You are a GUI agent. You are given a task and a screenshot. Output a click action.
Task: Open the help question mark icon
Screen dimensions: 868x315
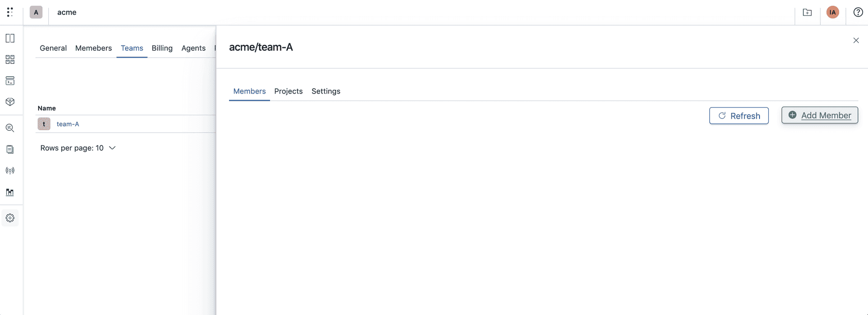(x=858, y=12)
